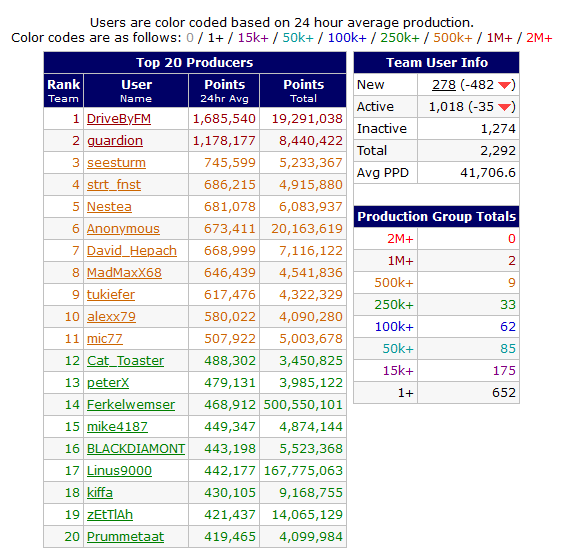Click the Points Total column header
Viewport: 569px width, 552px height.
coord(303,91)
